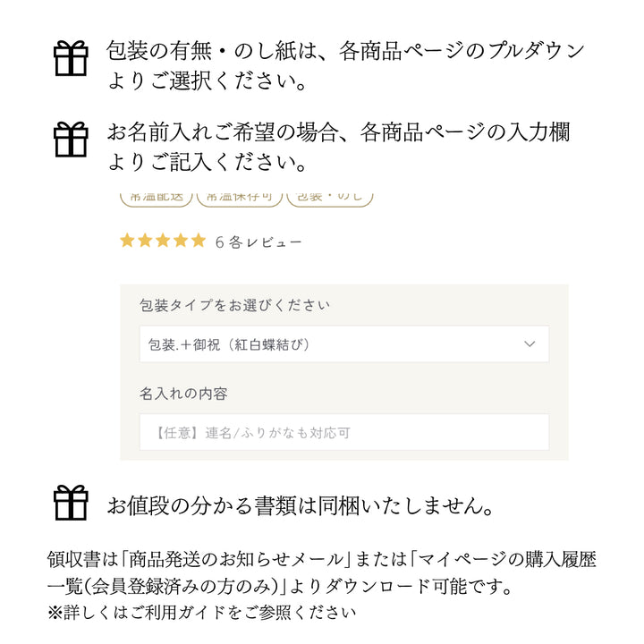Open the 包装タイプ dropdown showing 包装.+御祝
This screenshot has height=644, width=644.
(343, 344)
